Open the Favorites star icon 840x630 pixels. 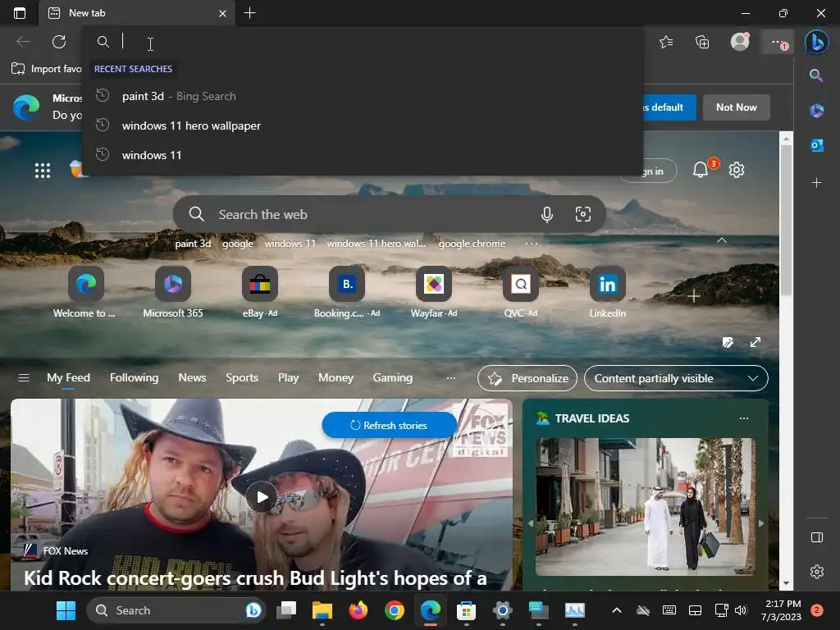(x=666, y=42)
